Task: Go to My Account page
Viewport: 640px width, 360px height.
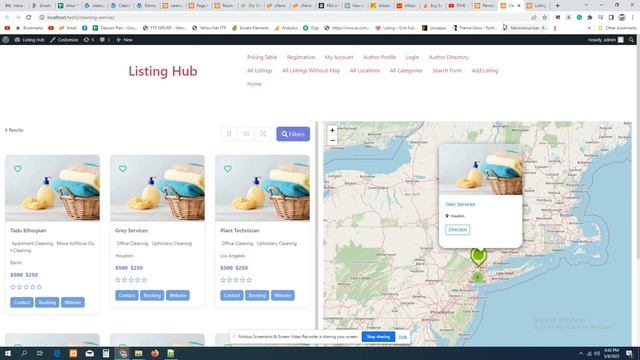Action: [339, 57]
